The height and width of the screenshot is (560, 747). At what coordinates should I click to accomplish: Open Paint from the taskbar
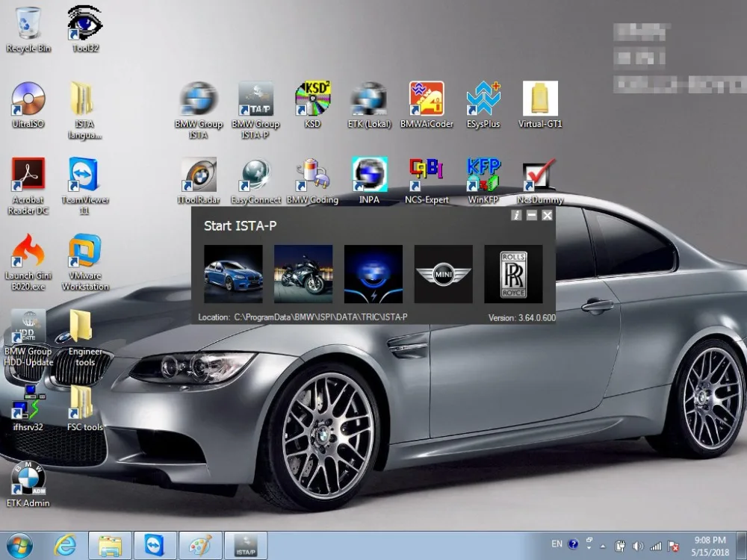(x=200, y=546)
